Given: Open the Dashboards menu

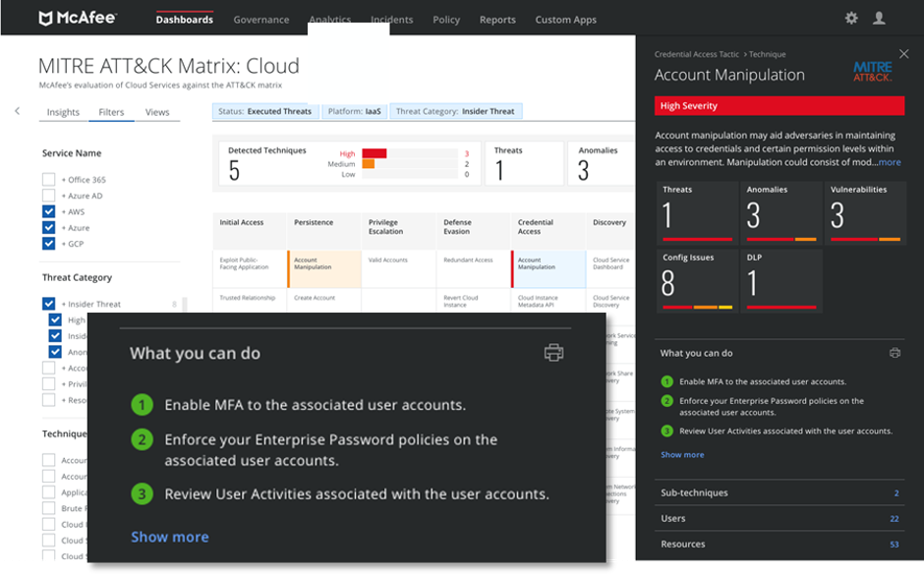Looking at the screenshot, I should (x=185, y=20).
